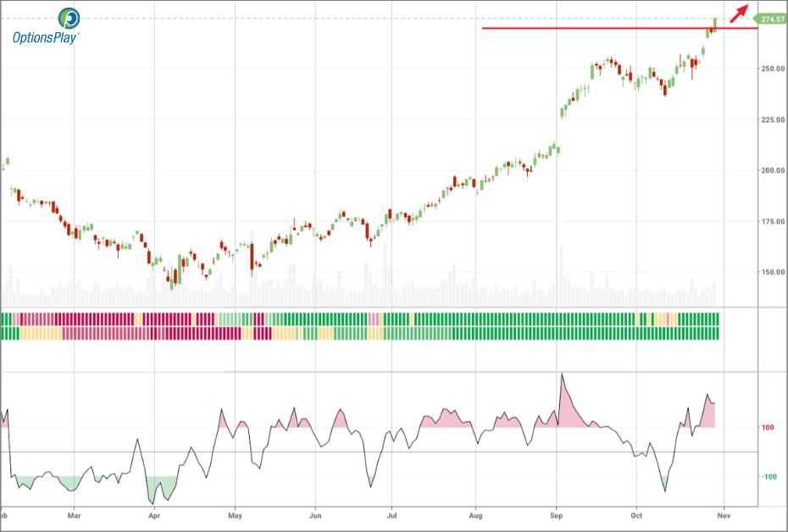Click the OptionsPlay logo icon
The image size is (788, 532).
pos(70,19)
